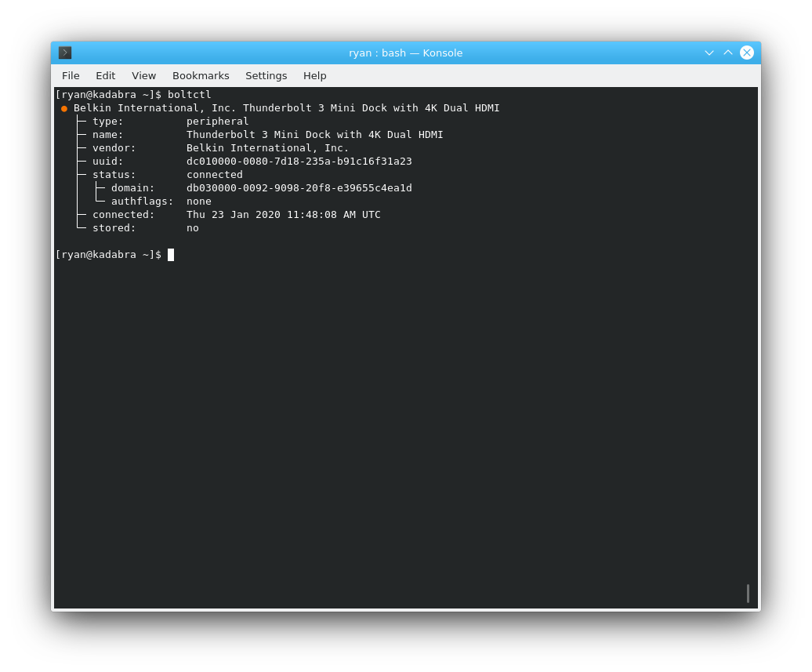Click the window title 'ryan : bash — Konsole'
The height and width of the screenshot is (672, 812).
point(405,53)
